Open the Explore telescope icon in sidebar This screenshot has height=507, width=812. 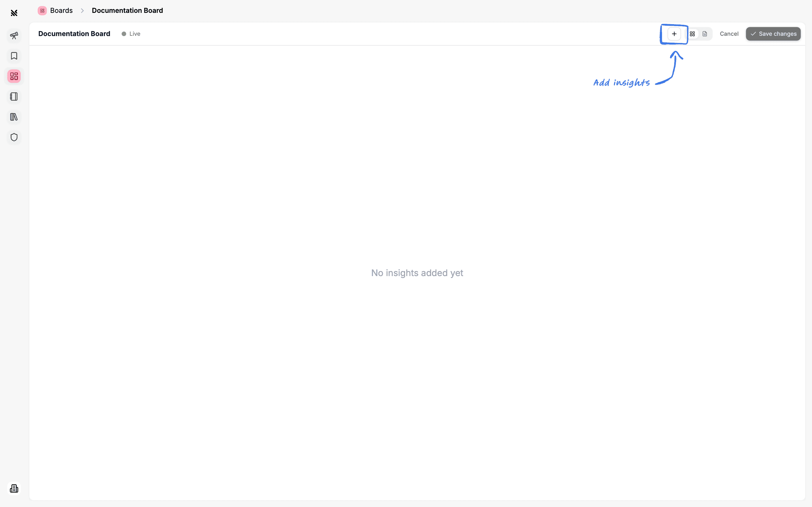click(x=14, y=35)
